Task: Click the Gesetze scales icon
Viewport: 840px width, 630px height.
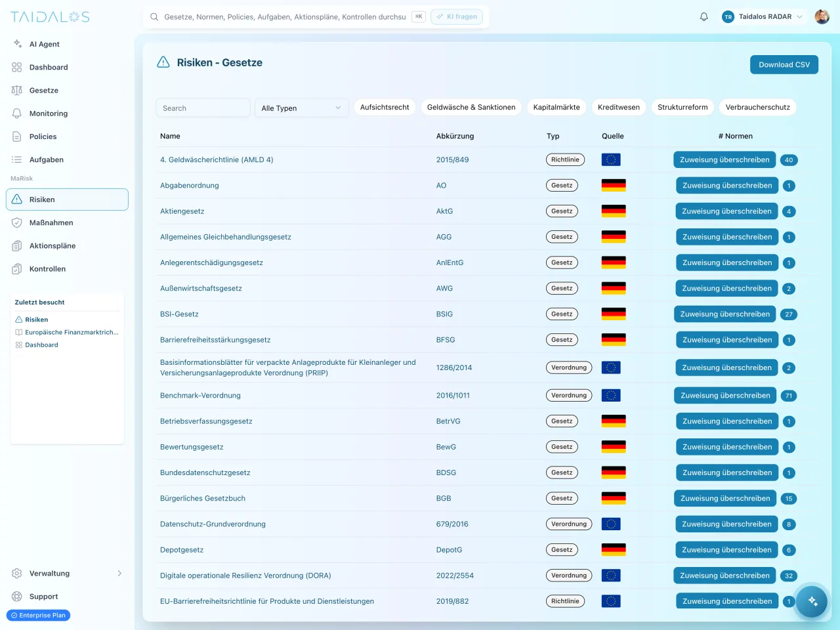Action: pyautogui.click(x=17, y=91)
